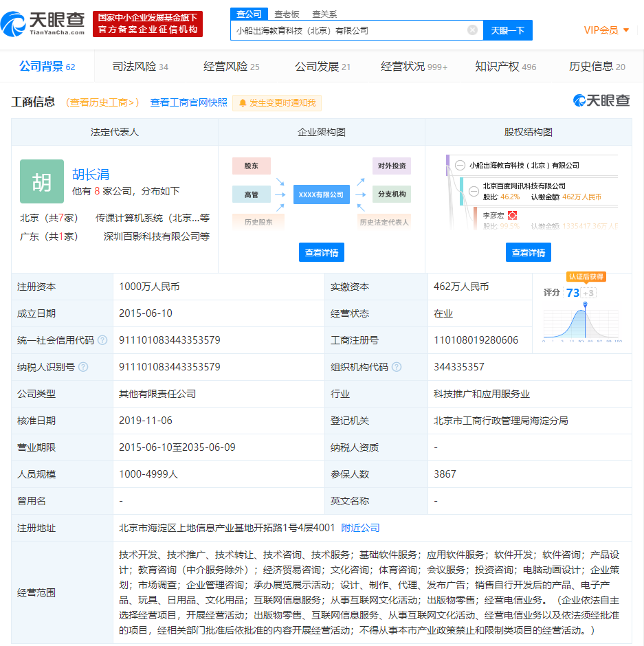The height and width of the screenshot is (646, 644).
Task: Click organization code 344335357
Action: (459, 367)
